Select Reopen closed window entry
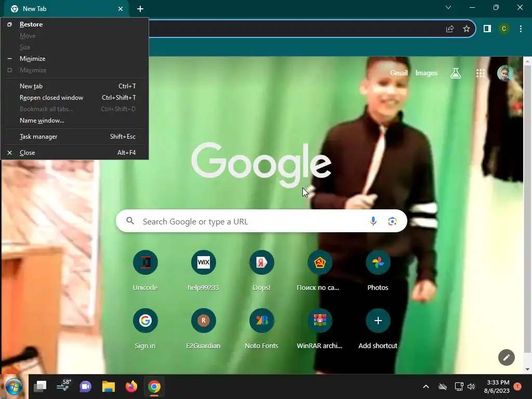Viewport: 532px width, 399px height. (x=75, y=97)
